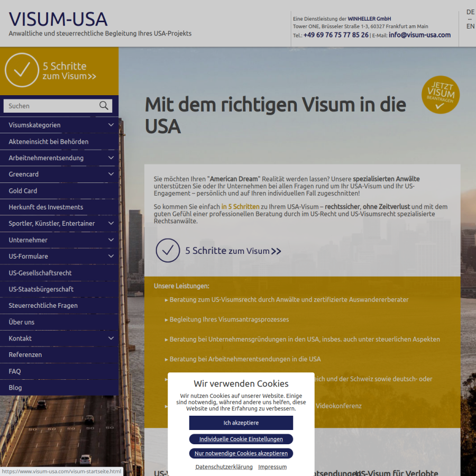Click '5 Schritte zum Visum' link in content
This screenshot has height=476, width=476.
tap(233, 251)
